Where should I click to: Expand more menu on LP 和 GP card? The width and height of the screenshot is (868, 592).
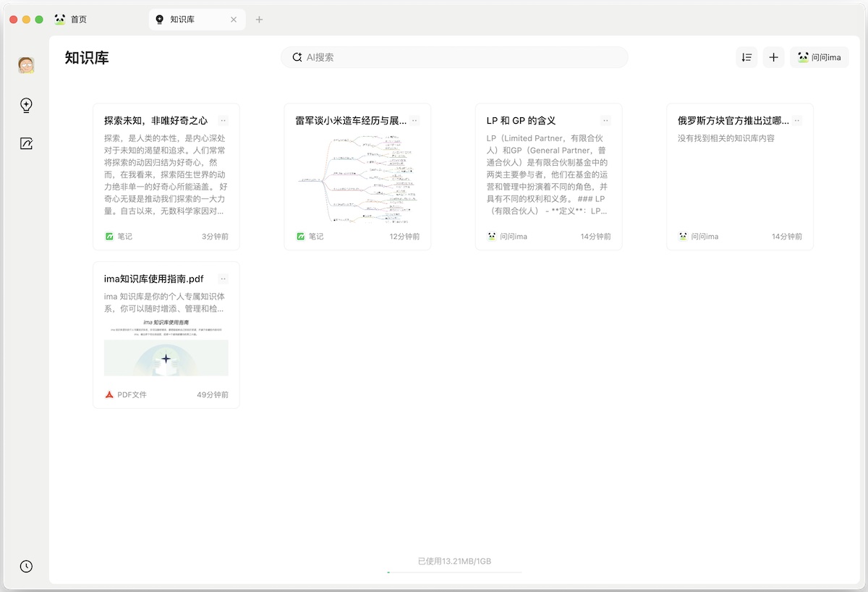[x=605, y=121]
